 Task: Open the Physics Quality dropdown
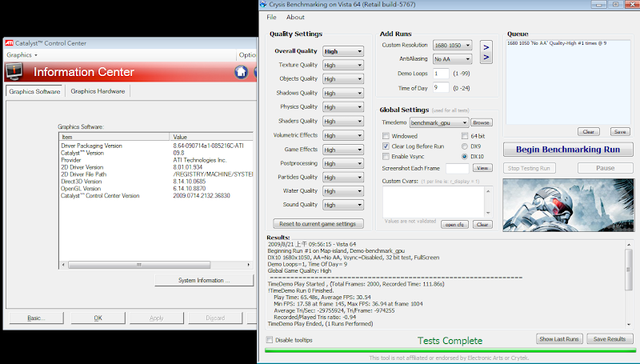point(343,107)
